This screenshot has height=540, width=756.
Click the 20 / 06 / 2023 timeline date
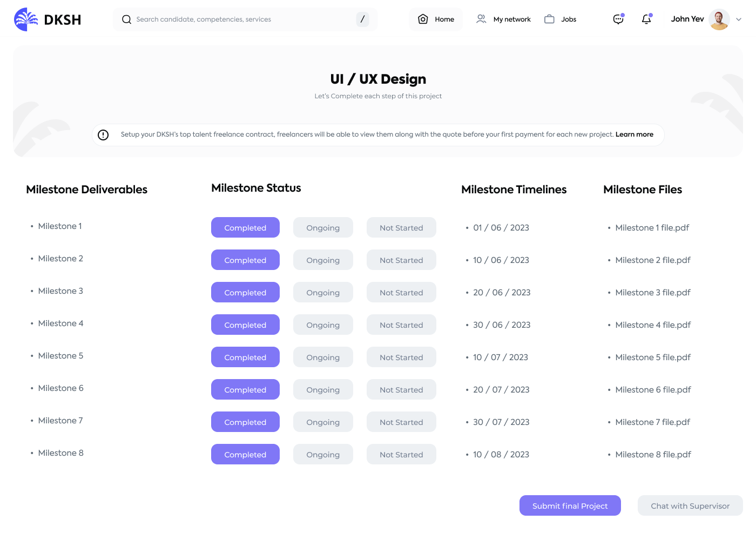[502, 293]
